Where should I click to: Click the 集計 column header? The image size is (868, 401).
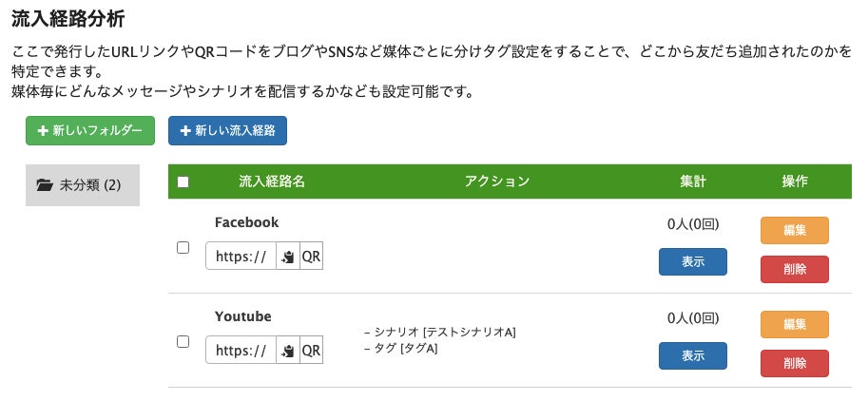point(692,181)
